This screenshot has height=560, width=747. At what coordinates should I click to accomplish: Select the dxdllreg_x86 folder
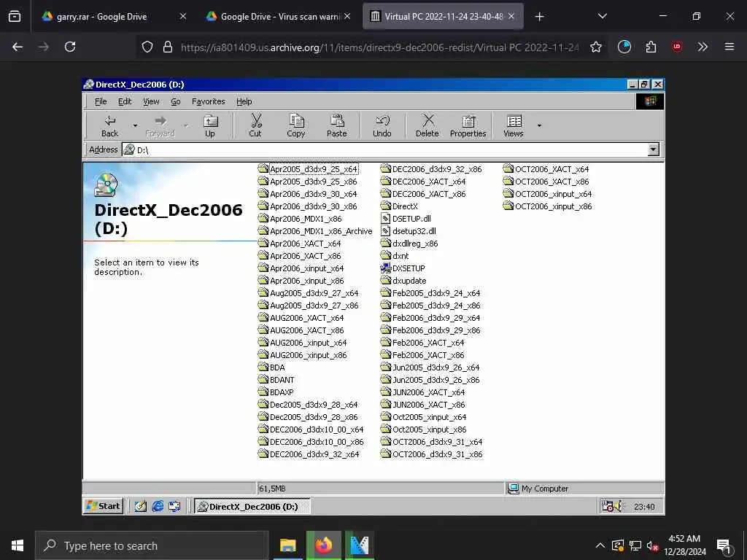409,244
